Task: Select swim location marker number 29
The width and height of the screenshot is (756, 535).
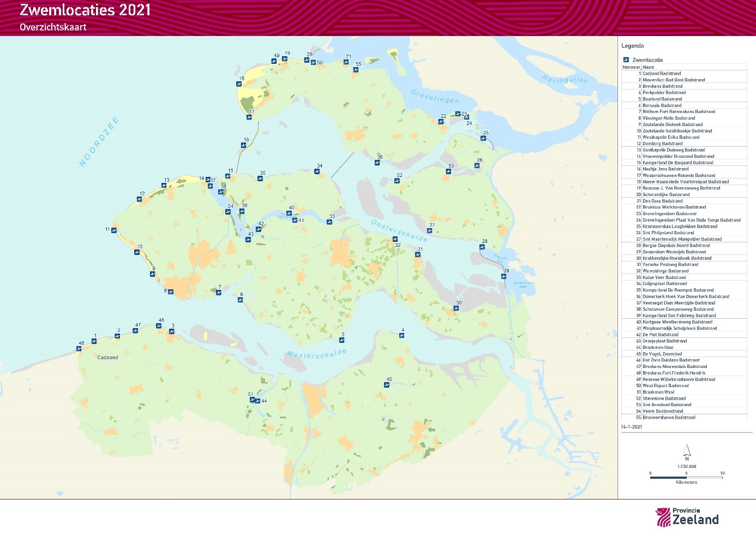Action: coord(504,276)
